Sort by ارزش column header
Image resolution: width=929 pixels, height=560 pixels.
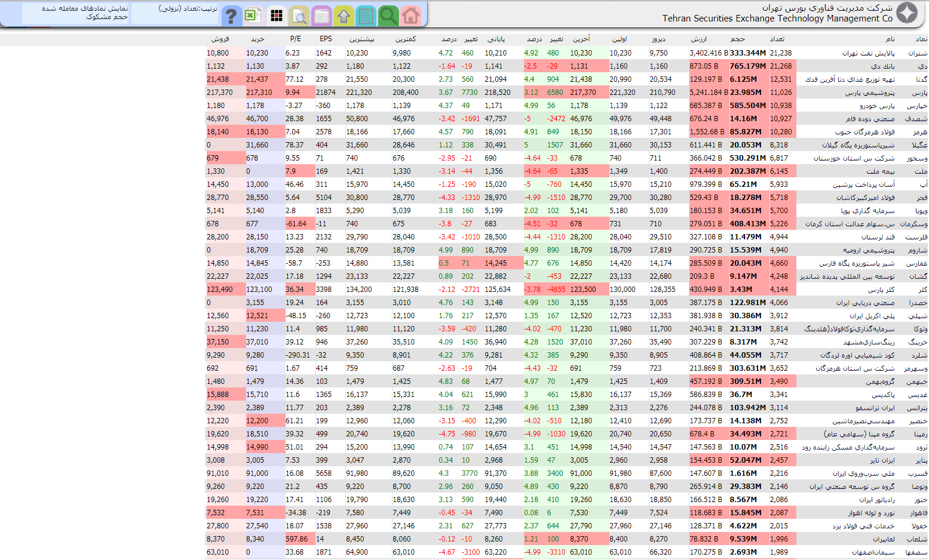coord(699,39)
